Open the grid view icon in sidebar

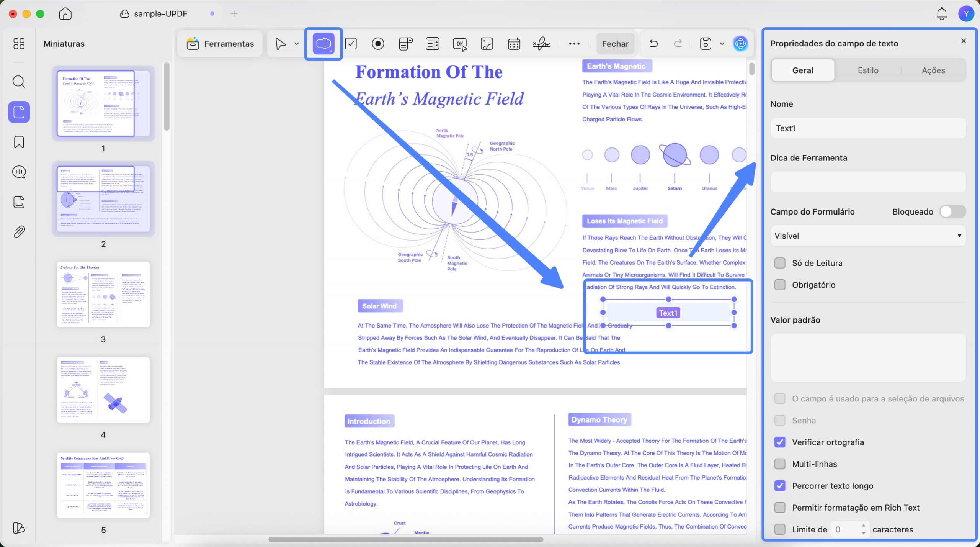19,44
